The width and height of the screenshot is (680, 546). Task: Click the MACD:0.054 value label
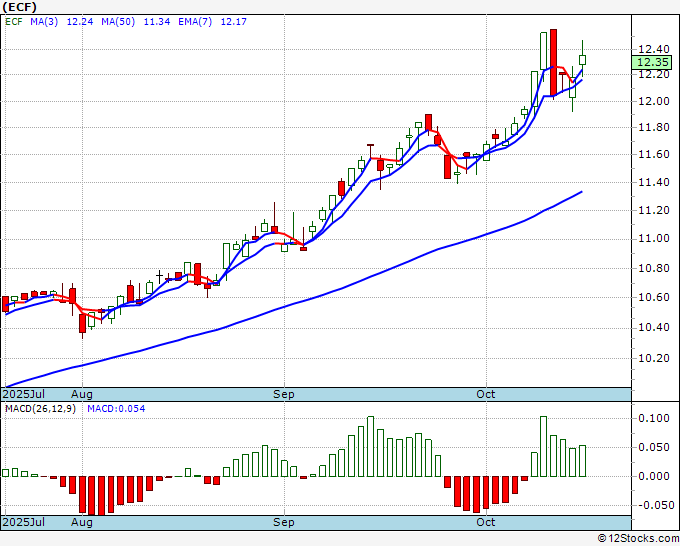116,409
